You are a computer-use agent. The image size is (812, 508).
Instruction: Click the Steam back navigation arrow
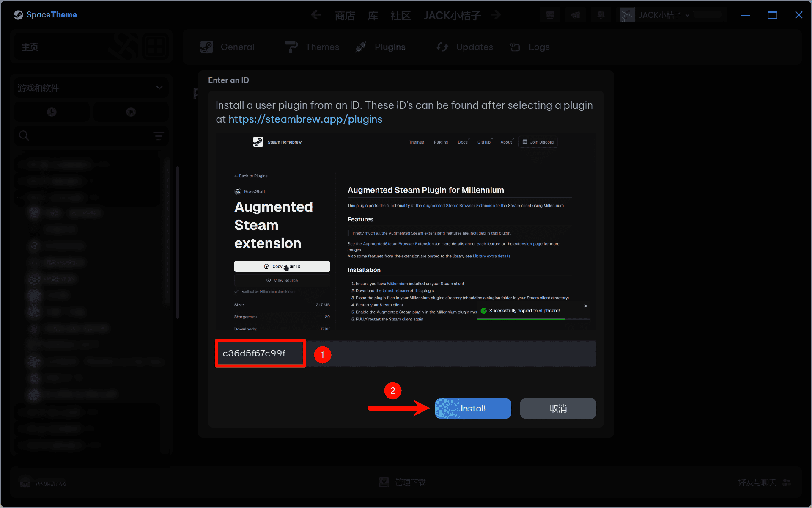315,15
